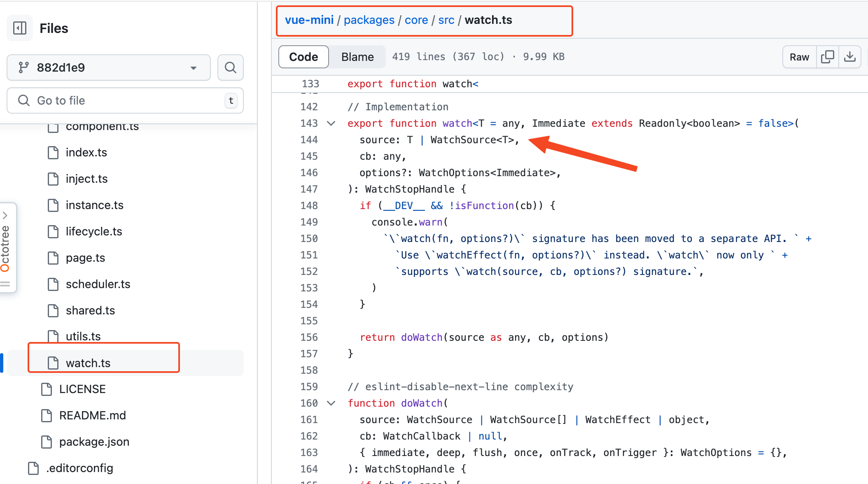Screen dimensions: 868x484
Task: Click the search files magnifier button
Action: (231, 67)
